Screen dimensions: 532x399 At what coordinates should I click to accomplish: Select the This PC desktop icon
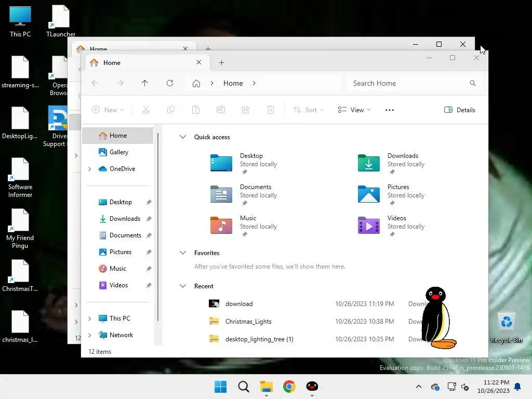pyautogui.click(x=20, y=21)
